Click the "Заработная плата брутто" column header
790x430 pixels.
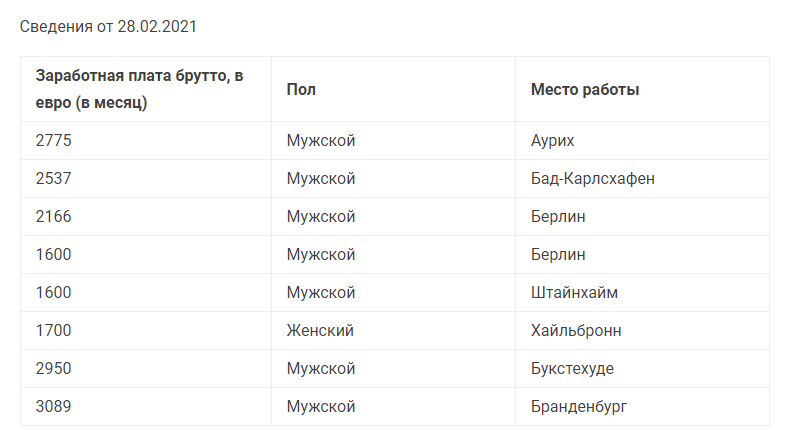[140, 89]
